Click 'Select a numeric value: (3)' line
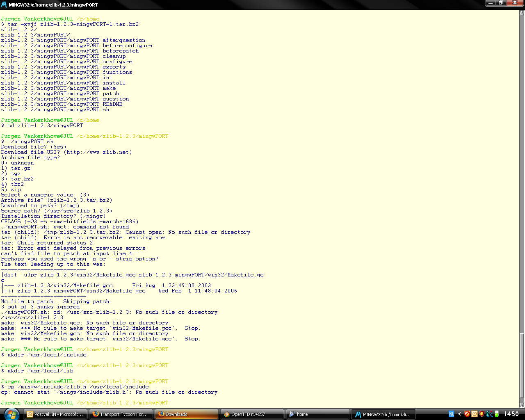 pos(45,195)
